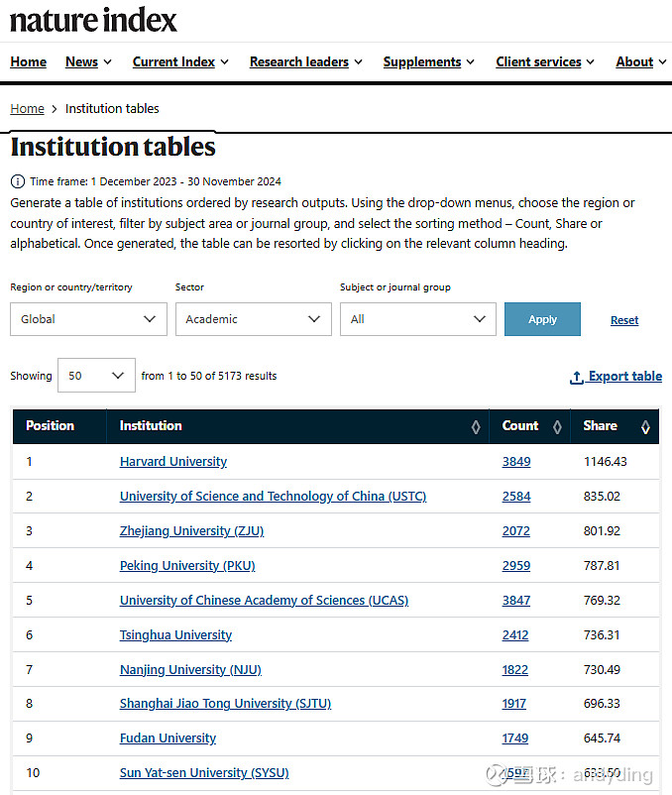Click the Reset link
Viewport: 672px width, 795px height.
pos(624,320)
